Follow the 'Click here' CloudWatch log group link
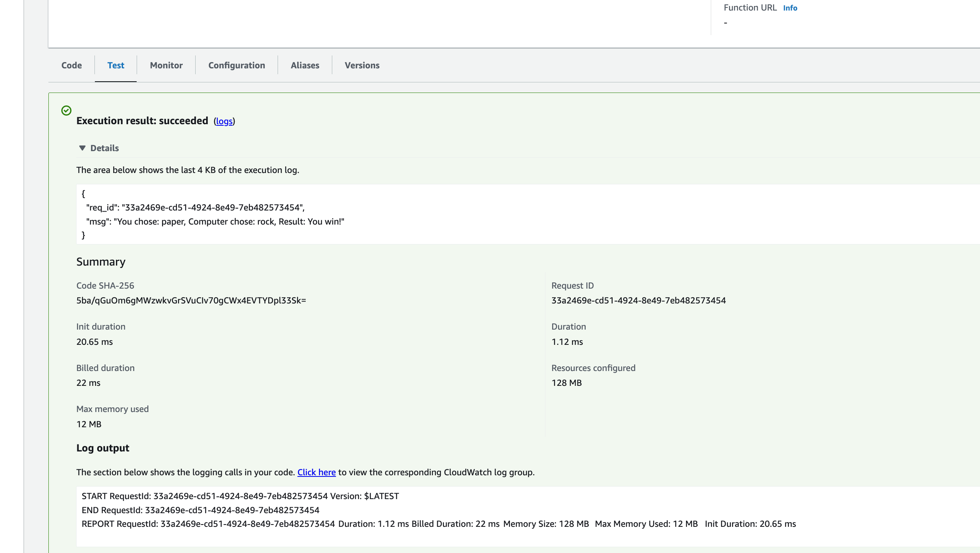Image resolution: width=980 pixels, height=553 pixels. click(316, 472)
